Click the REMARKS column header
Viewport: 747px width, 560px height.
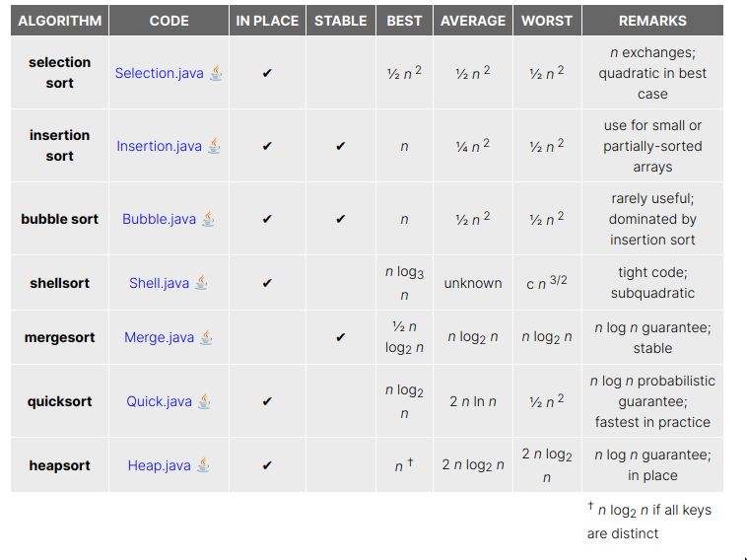[651, 21]
